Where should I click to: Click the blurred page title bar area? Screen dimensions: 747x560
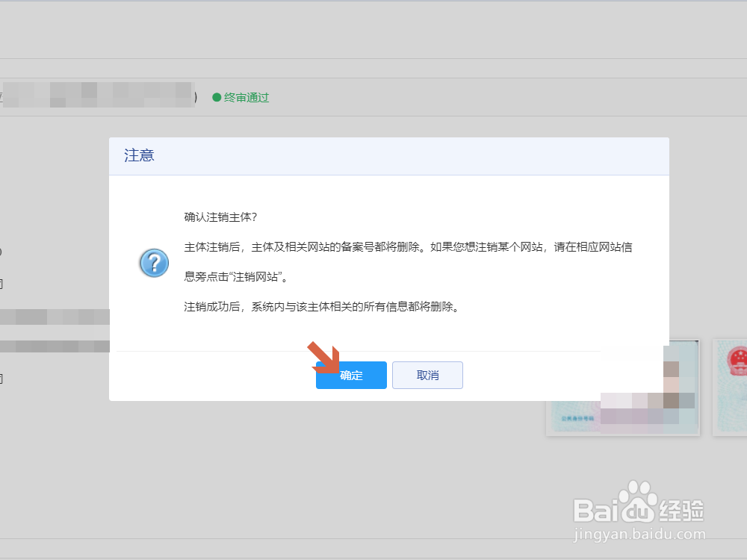tap(97, 97)
